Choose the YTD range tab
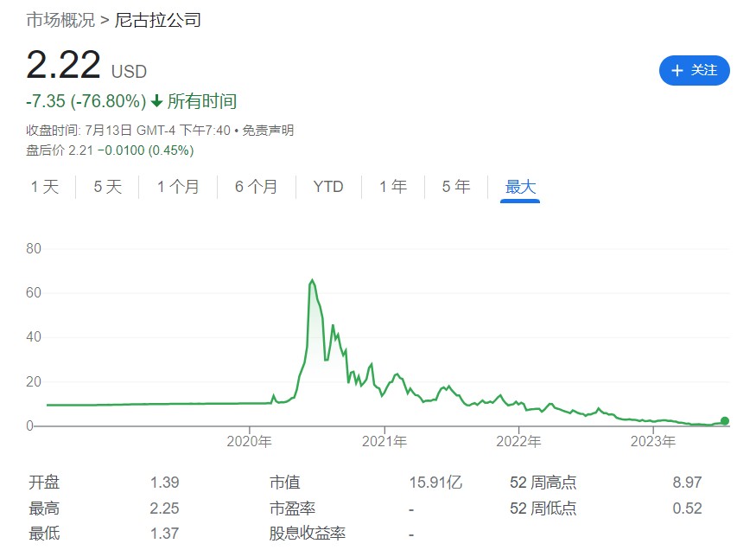 [328, 187]
